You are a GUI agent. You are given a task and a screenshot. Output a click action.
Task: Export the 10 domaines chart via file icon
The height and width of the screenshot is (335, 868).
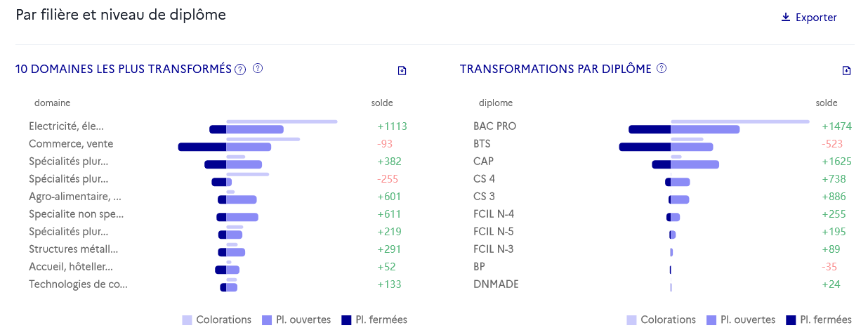402,70
